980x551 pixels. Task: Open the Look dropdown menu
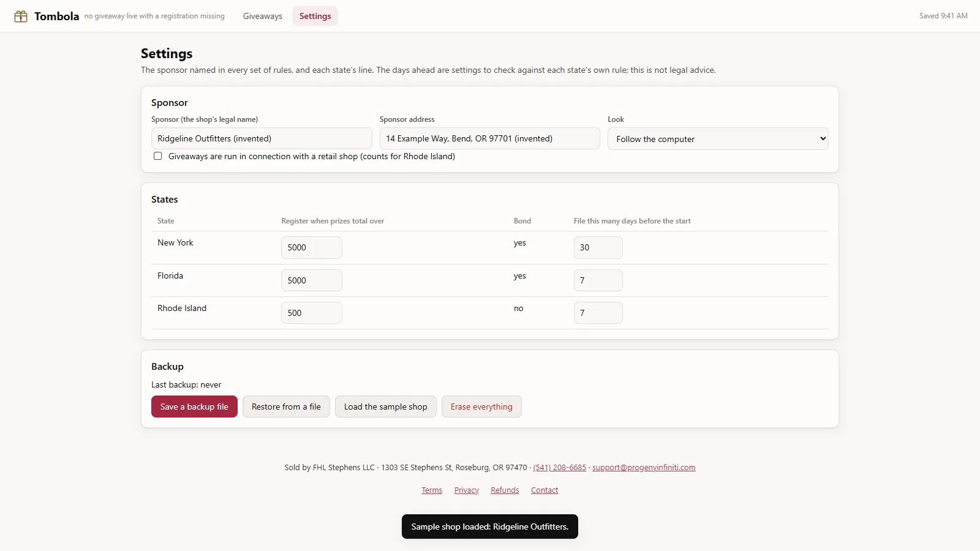click(x=718, y=139)
